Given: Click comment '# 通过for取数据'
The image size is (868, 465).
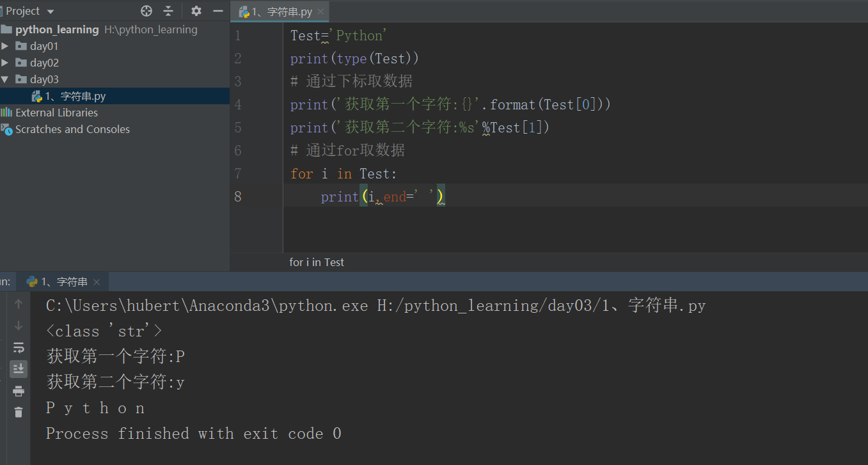Looking at the screenshot, I should [347, 150].
